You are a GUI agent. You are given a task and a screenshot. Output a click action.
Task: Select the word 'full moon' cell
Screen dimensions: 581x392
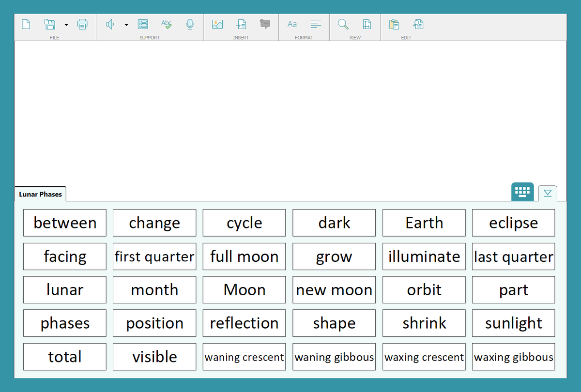pyautogui.click(x=244, y=256)
